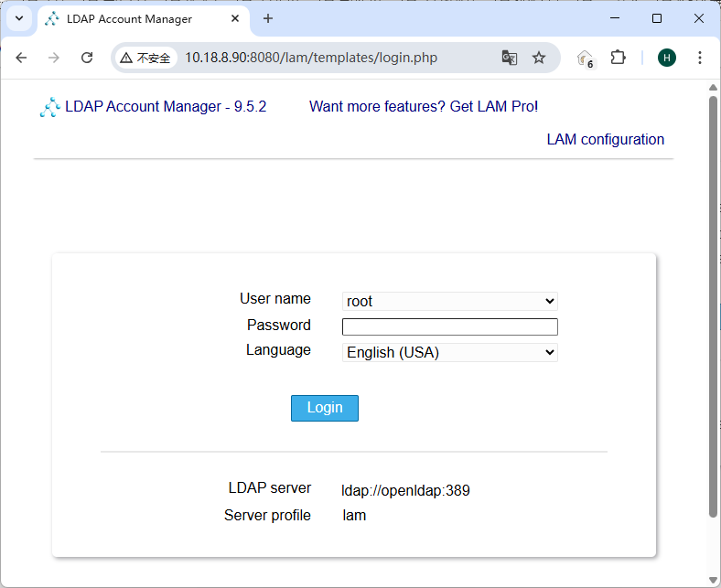Click scrollbar down arrow
This screenshot has height=588, width=721.
(x=713, y=580)
